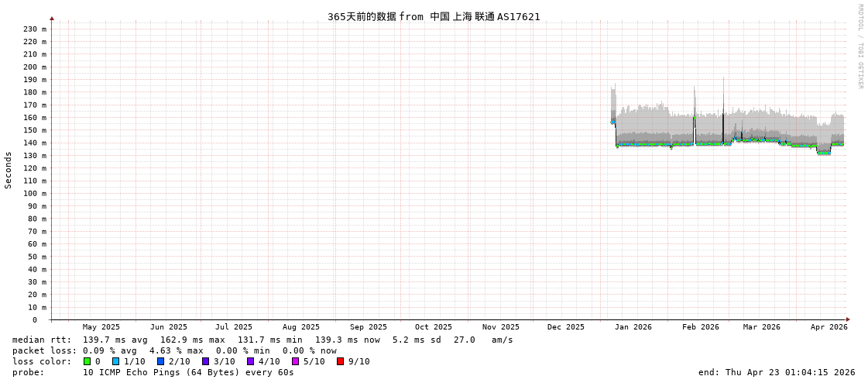The height and width of the screenshot is (383, 868).
Task: Select the magenta 5/10 loss color swatch
Action: [x=295, y=361]
